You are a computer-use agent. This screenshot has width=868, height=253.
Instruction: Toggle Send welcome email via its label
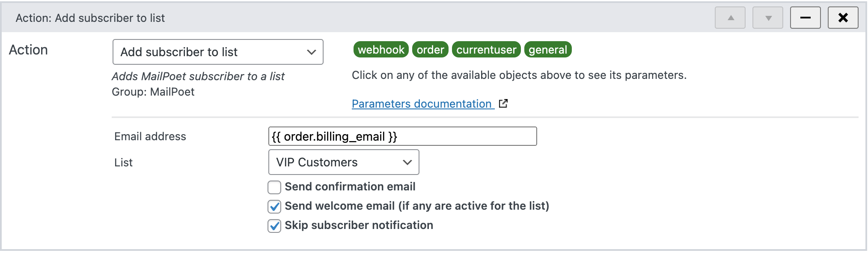point(417,206)
